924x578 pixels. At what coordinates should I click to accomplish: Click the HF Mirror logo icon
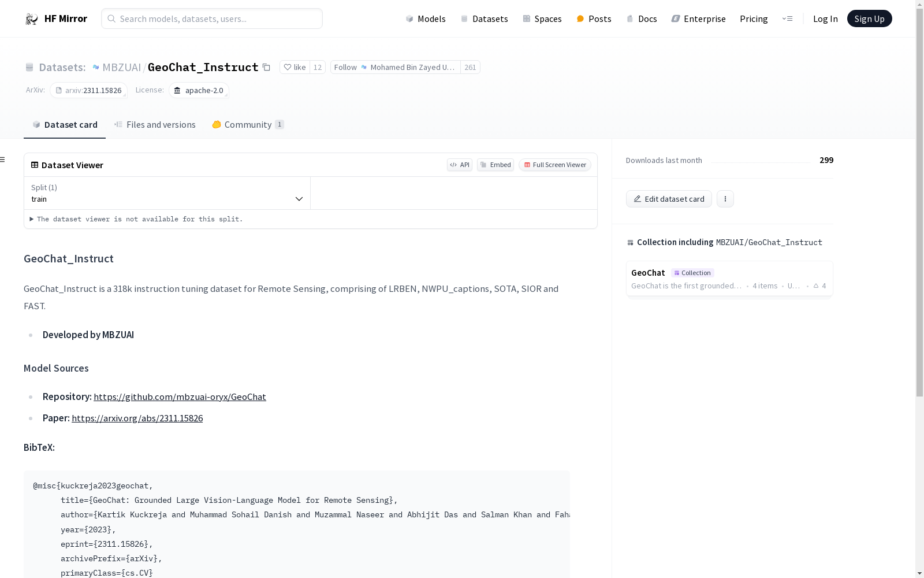click(x=32, y=19)
